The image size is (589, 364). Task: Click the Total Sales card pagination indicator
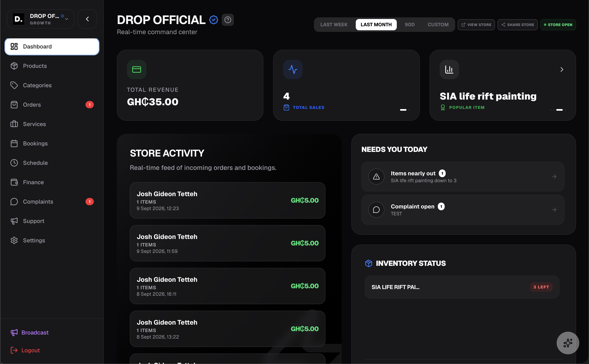[405, 110]
